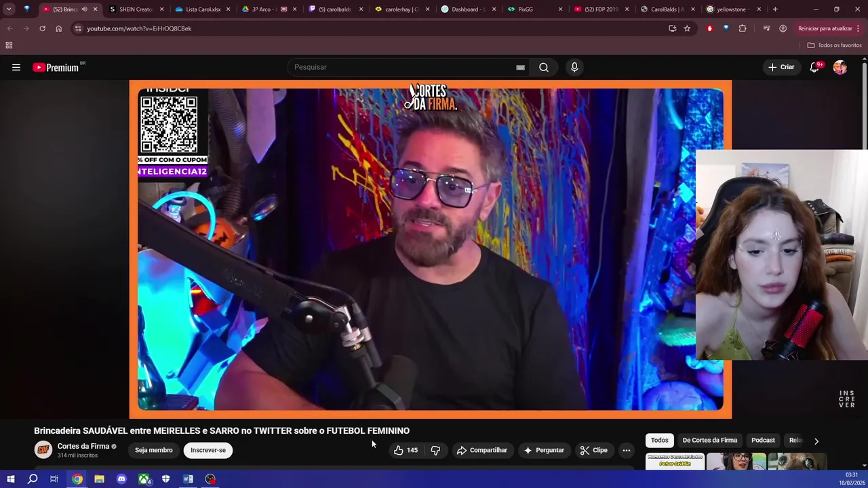Click the Chrome address bar URL

[x=139, y=28]
